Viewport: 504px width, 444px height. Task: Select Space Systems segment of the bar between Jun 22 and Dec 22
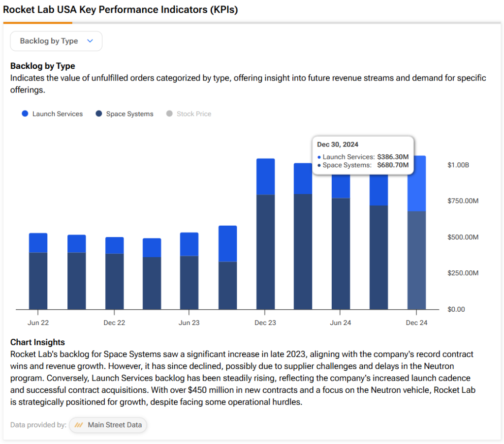pyautogui.click(x=76, y=281)
